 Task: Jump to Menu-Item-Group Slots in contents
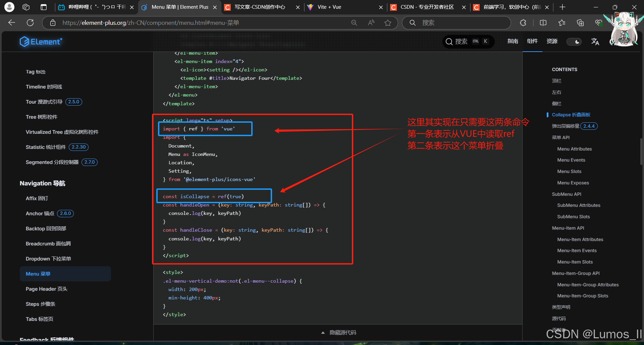click(x=583, y=296)
